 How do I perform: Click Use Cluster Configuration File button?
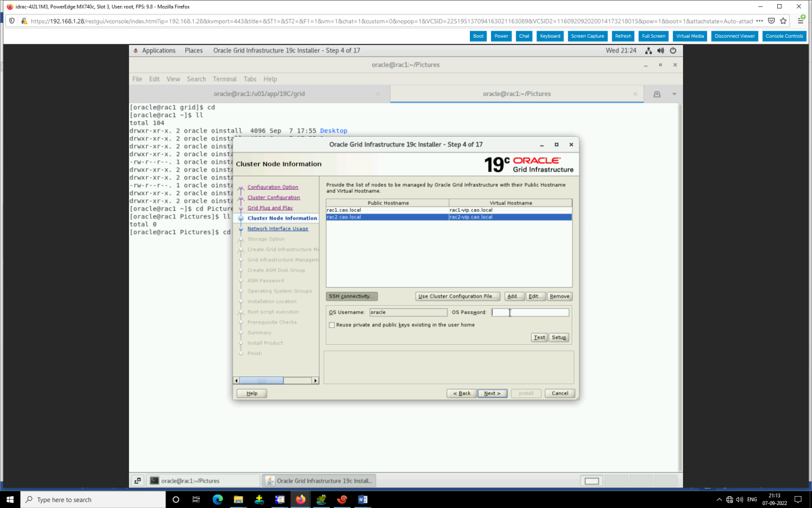[x=458, y=296]
